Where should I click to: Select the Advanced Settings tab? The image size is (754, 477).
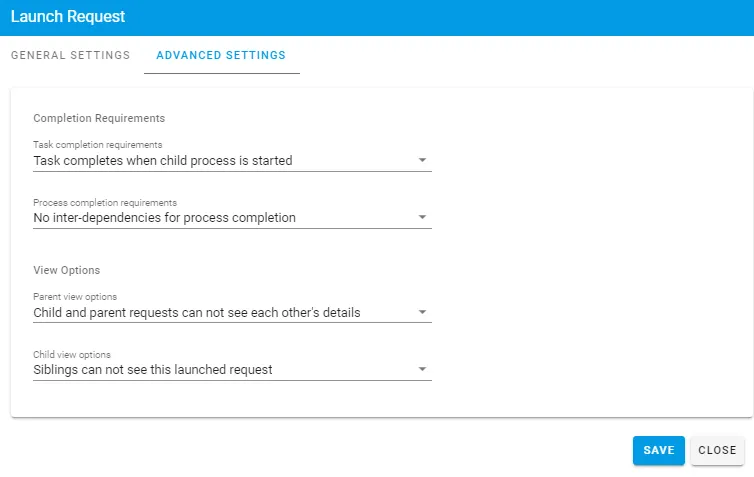(221, 55)
